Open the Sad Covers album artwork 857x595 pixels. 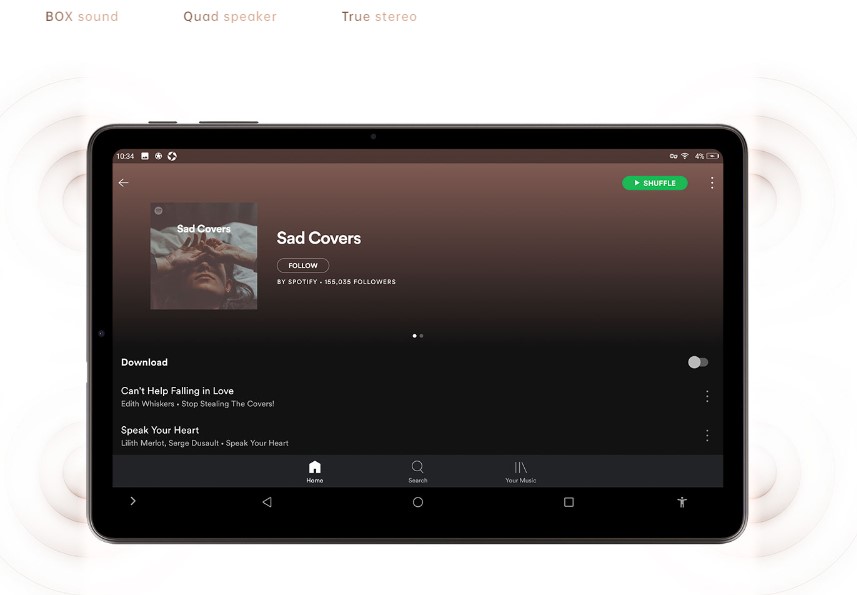point(204,256)
